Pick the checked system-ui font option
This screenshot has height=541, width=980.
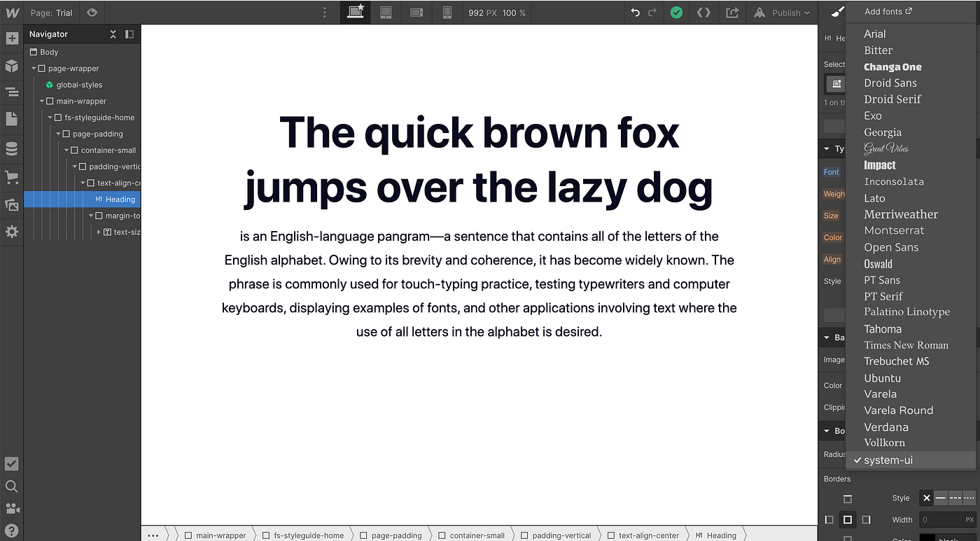click(x=910, y=460)
